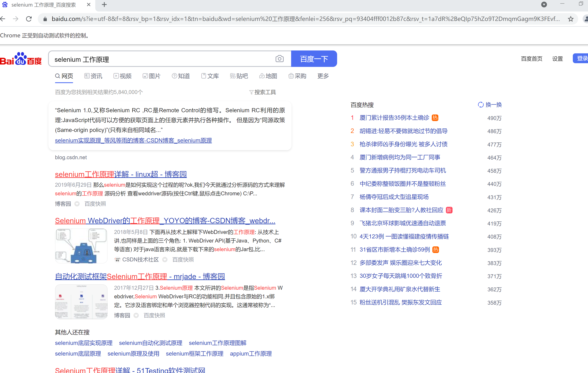
Task: Open the selenium工作原理详解 linux超 result
Action: click(121, 174)
